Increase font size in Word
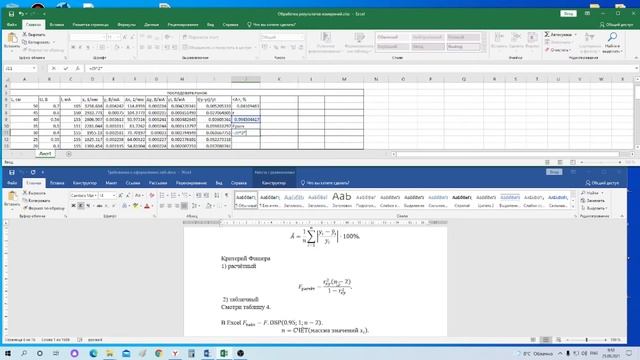The image size is (640, 360). [x=121, y=196]
